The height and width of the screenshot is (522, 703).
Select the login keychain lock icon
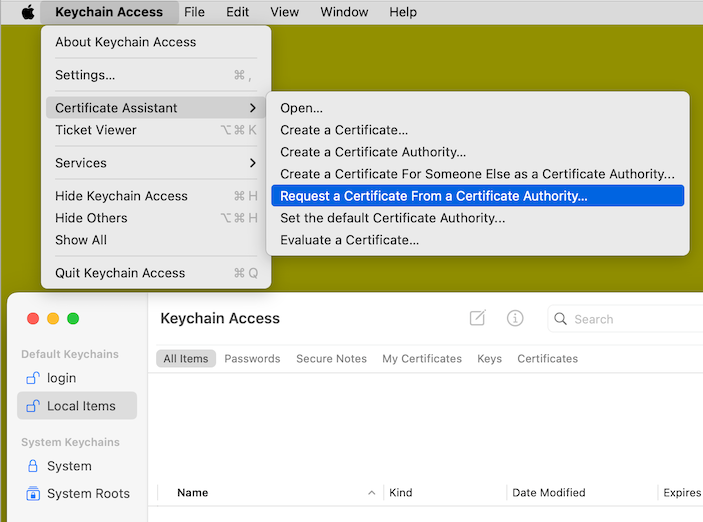(x=33, y=378)
